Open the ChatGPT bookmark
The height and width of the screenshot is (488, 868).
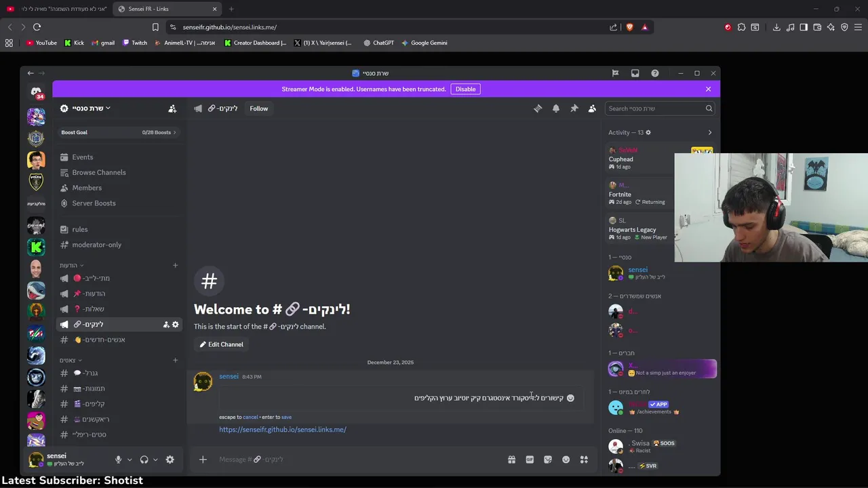pos(378,43)
